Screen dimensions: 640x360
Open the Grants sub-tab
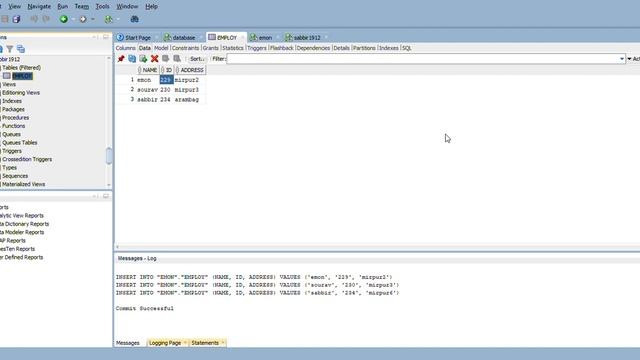(211, 48)
